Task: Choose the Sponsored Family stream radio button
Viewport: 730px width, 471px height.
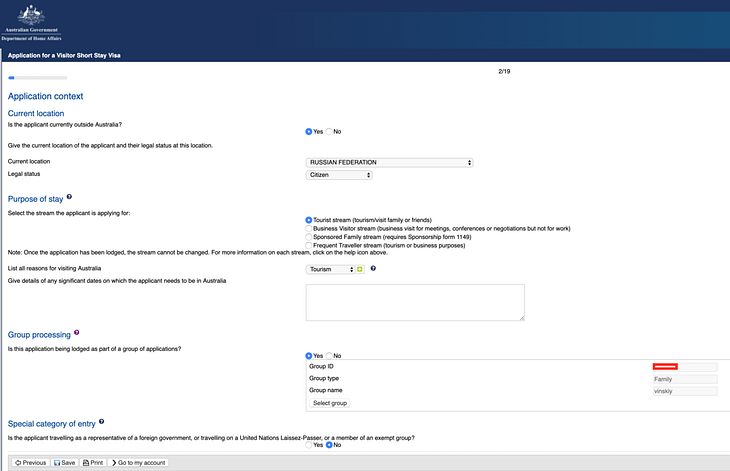Action: coord(308,237)
